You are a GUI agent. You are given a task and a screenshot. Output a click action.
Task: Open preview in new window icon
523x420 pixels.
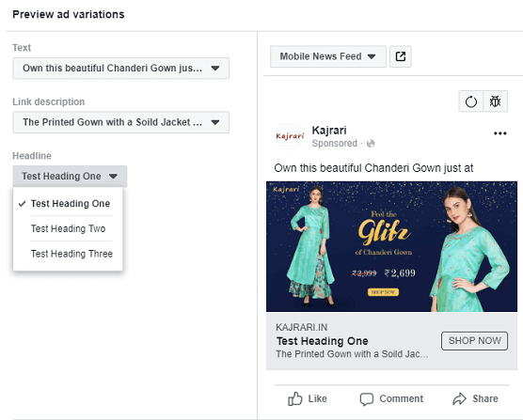click(401, 56)
